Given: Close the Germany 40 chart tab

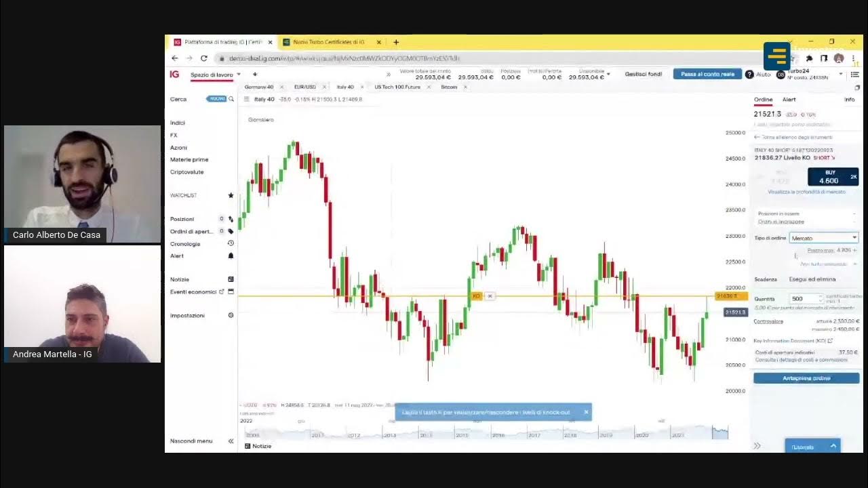Looking at the screenshot, I should tap(281, 87).
